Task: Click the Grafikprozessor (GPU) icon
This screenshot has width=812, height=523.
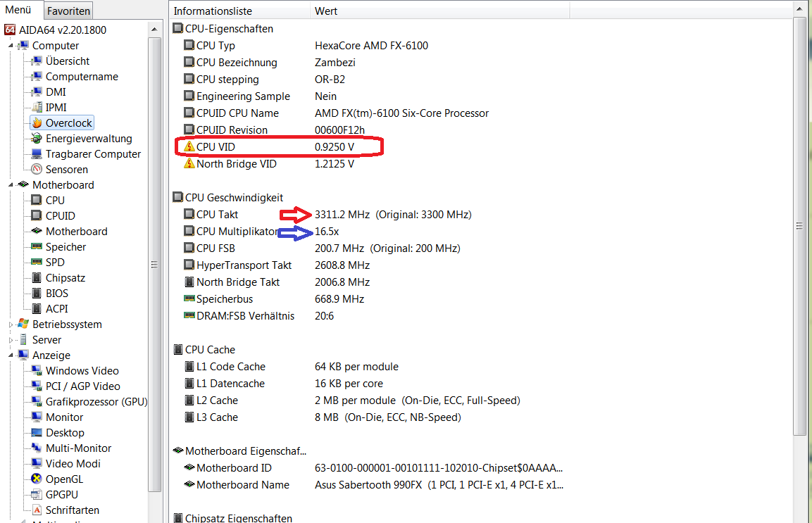Action: [37, 402]
